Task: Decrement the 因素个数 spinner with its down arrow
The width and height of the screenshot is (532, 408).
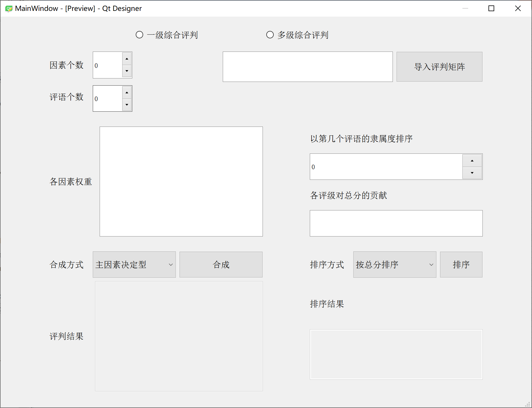Action: click(x=127, y=71)
